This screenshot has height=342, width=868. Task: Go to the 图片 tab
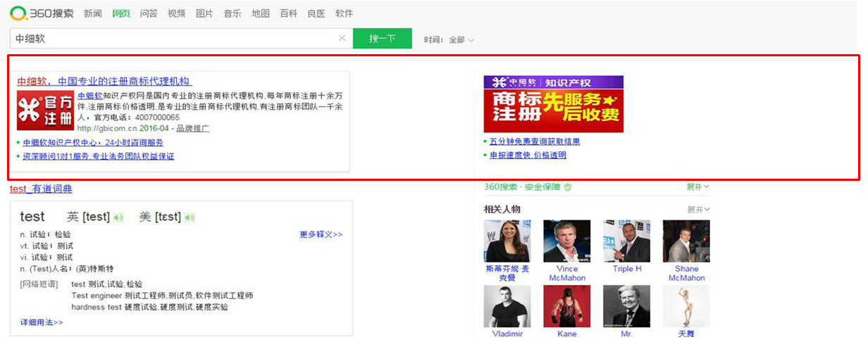click(204, 14)
